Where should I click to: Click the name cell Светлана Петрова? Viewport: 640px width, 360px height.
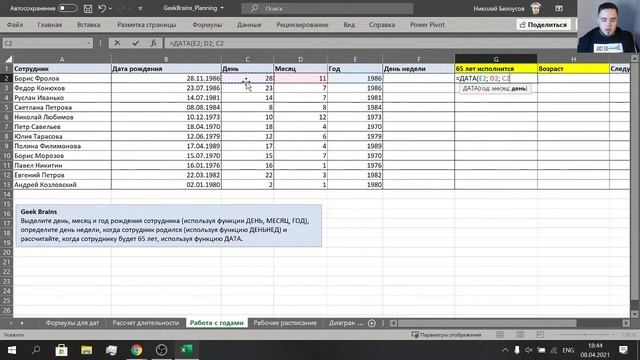[x=62, y=107]
